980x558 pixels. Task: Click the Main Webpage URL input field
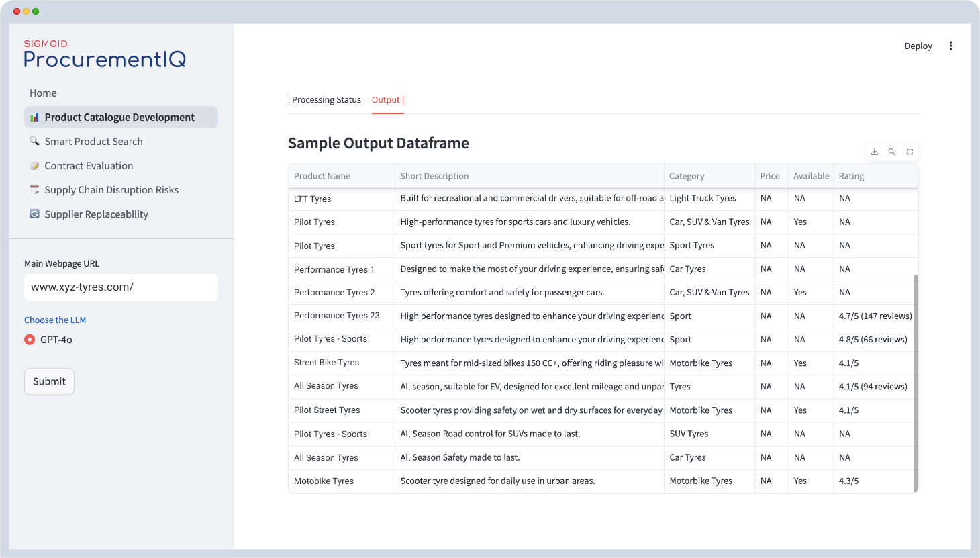pyautogui.click(x=121, y=287)
